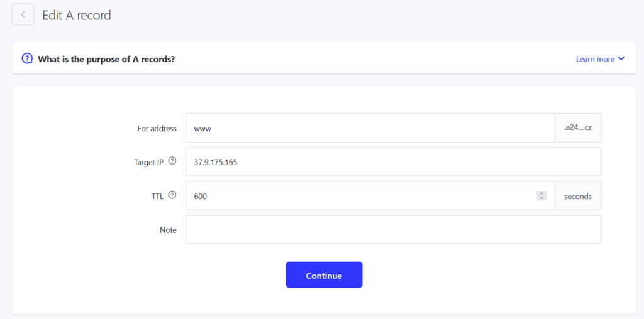Open the TTL help tooltip icon

coord(172,195)
